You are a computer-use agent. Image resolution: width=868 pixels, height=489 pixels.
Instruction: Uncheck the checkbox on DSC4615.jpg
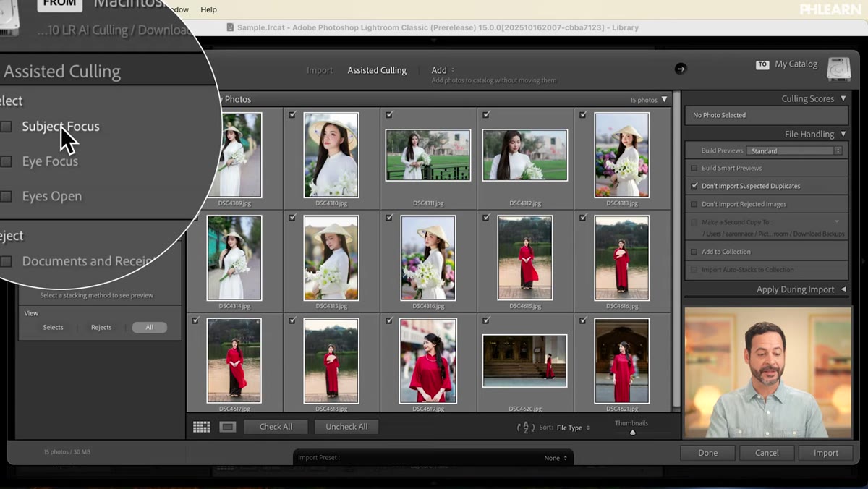point(486,217)
